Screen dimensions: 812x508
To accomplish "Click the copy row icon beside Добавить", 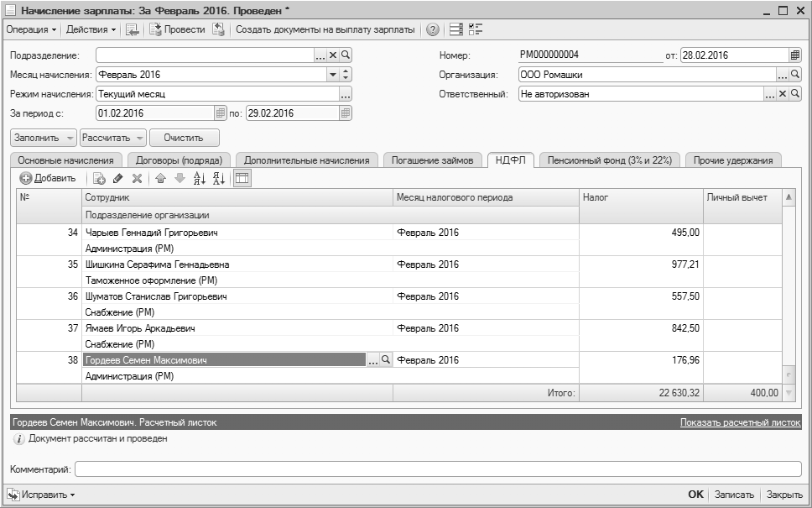I will click(99, 178).
